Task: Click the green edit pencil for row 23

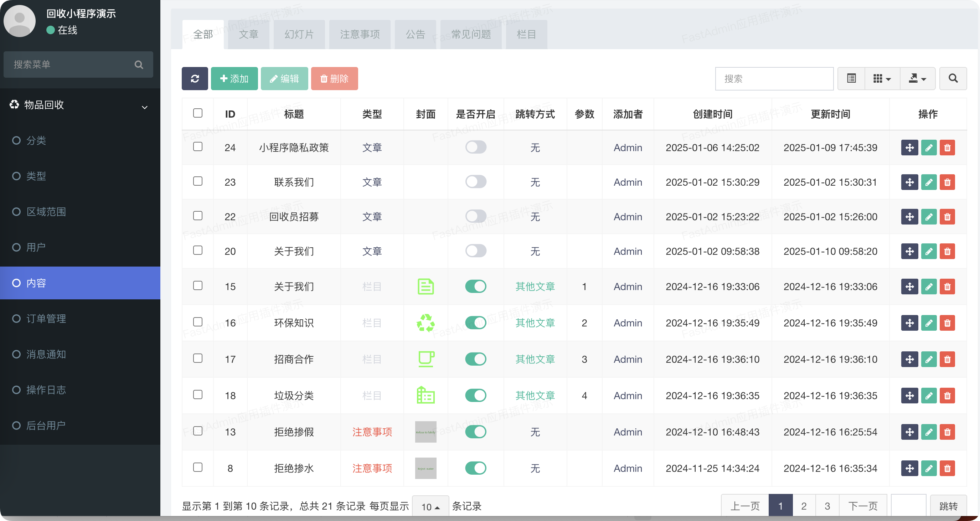Action: (x=929, y=182)
